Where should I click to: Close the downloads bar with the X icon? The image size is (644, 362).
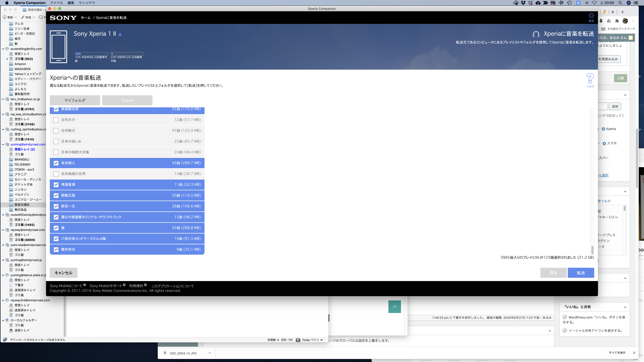click(x=634, y=353)
